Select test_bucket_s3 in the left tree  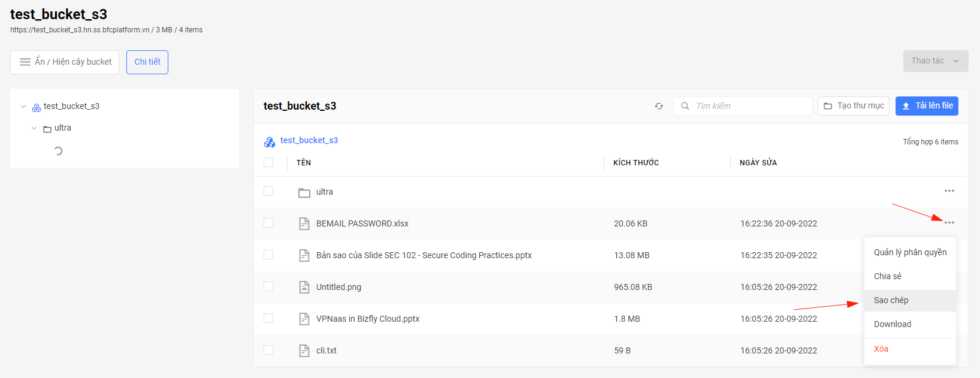coord(71,106)
